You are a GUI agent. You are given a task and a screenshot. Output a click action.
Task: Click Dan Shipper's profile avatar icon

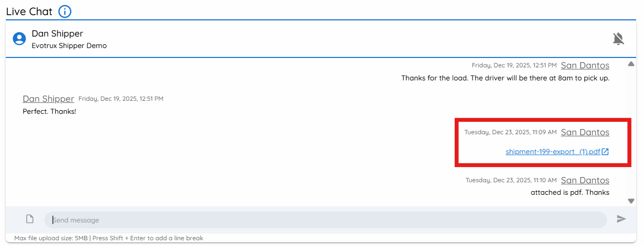pos(19,39)
